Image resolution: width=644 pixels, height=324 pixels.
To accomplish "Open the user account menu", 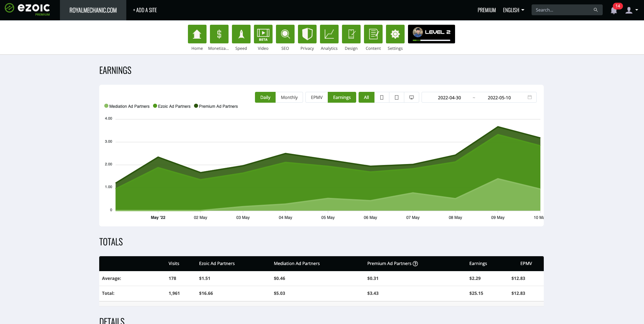I will click(x=631, y=10).
